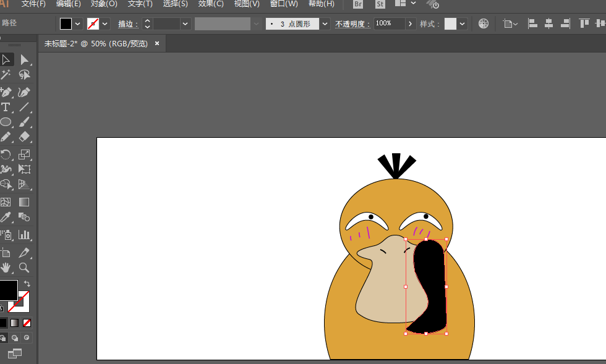The image size is (606, 364).
Task: Select the Gradient tool
Action: point(24,202)
